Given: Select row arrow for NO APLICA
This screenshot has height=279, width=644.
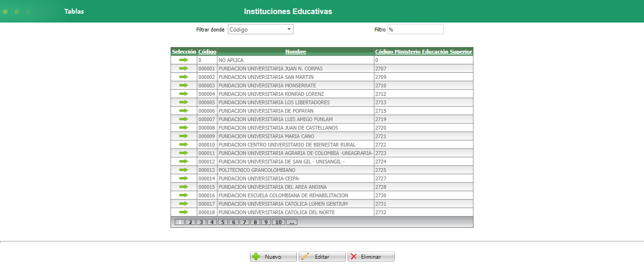Looking at the screenshot, I should coord(184,60).
